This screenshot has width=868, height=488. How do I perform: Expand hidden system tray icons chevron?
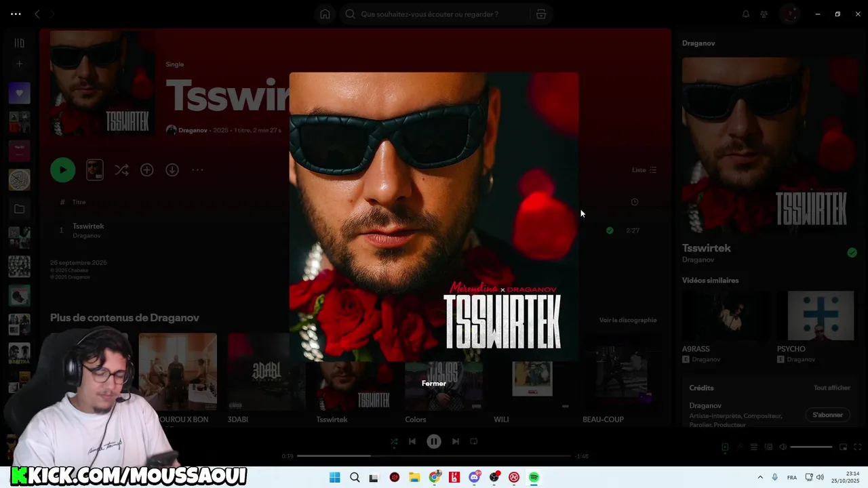coord(760,477)
